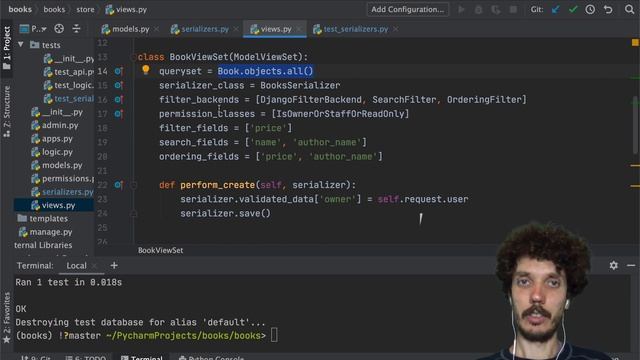Click the Run button in toolbar

pos(461,9)
